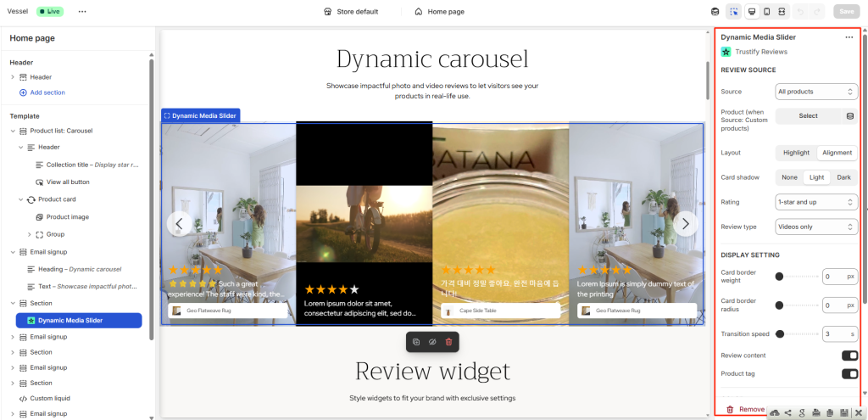868x420 pixels.
Task: Collapse the Product card tree item
Action: pos(21,199)
